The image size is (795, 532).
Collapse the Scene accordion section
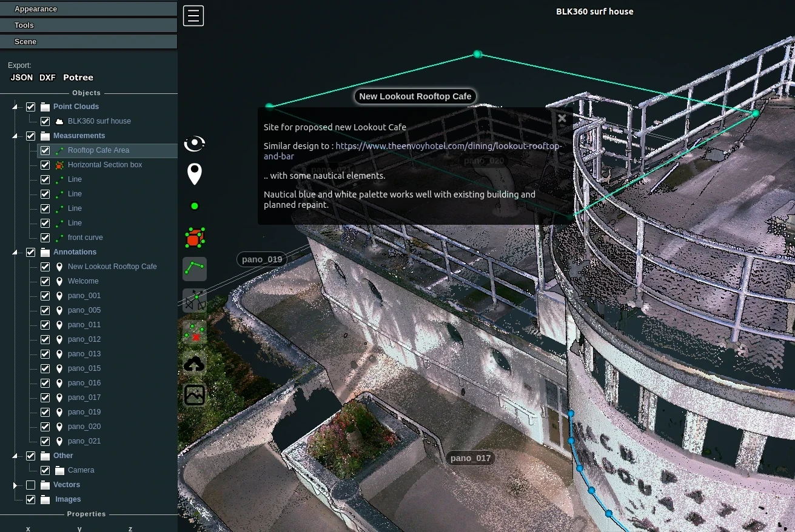[89, 41]
